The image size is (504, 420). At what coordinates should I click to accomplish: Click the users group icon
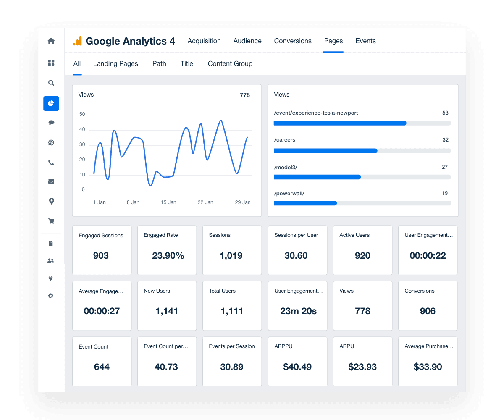51,260
